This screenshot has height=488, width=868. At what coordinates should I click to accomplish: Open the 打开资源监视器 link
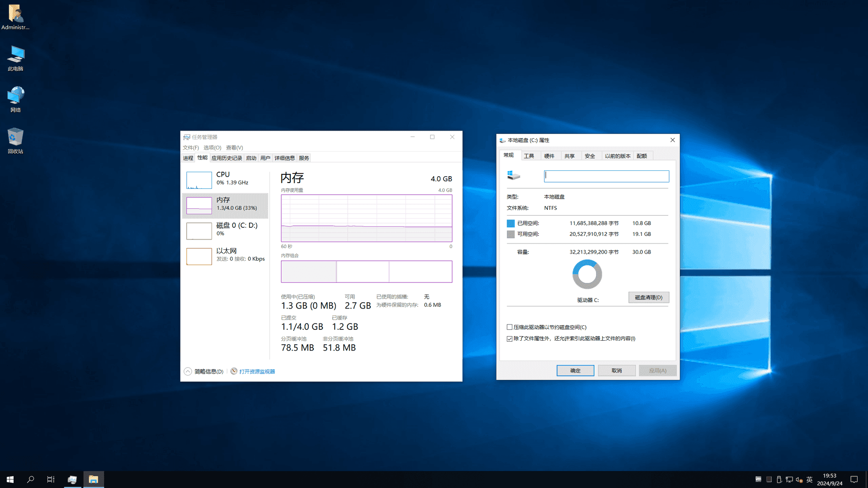(x=257, y=371)
